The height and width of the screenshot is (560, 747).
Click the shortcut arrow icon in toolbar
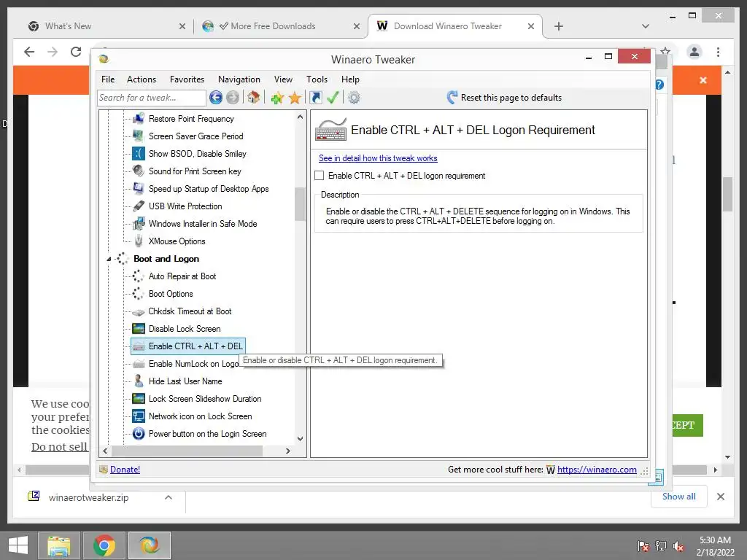click(x=315, y=98)
